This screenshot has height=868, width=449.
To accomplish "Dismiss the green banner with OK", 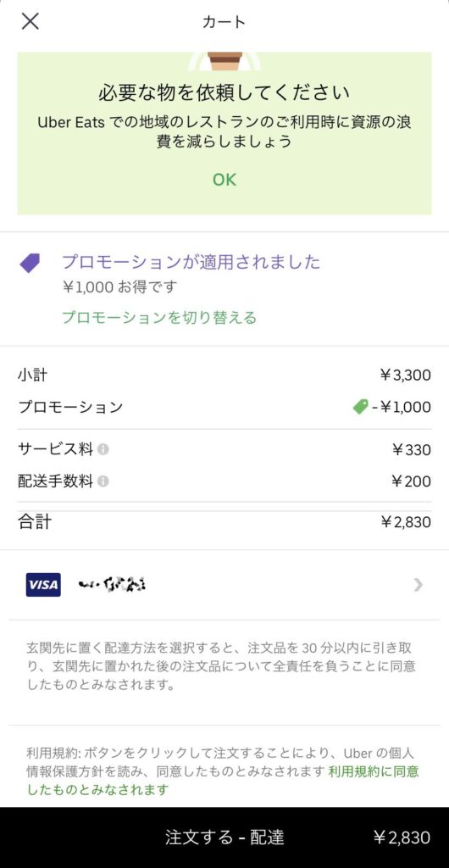I will click(x=224, y=180).
